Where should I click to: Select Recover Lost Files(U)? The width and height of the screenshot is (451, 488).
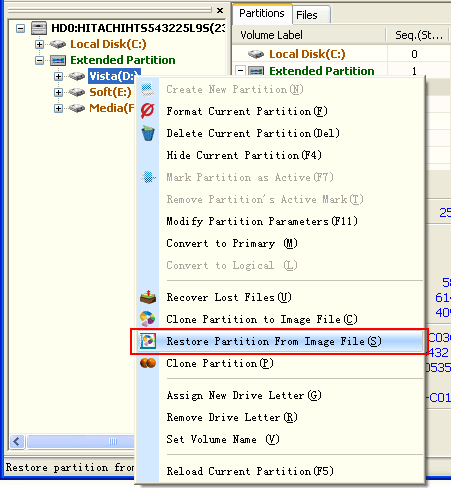(280, 297)
